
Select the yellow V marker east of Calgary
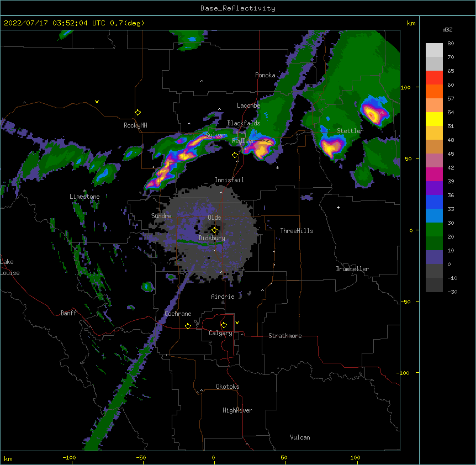point(237,323)
